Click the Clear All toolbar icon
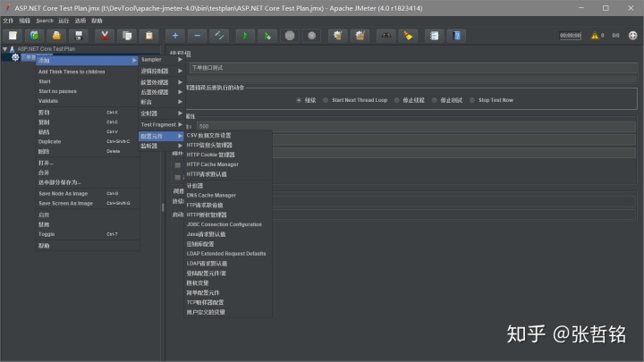The height and width of the screenshot is (362, 644). (x=360, y=36)
